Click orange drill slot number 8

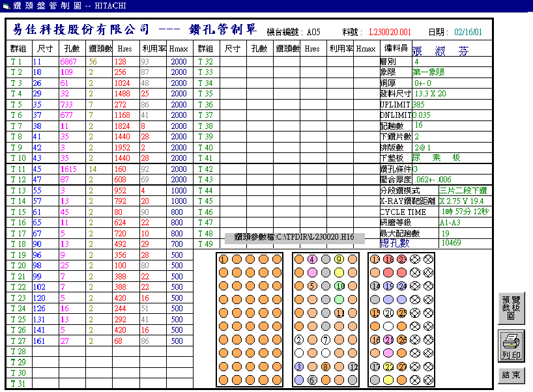tap(326, 367)
